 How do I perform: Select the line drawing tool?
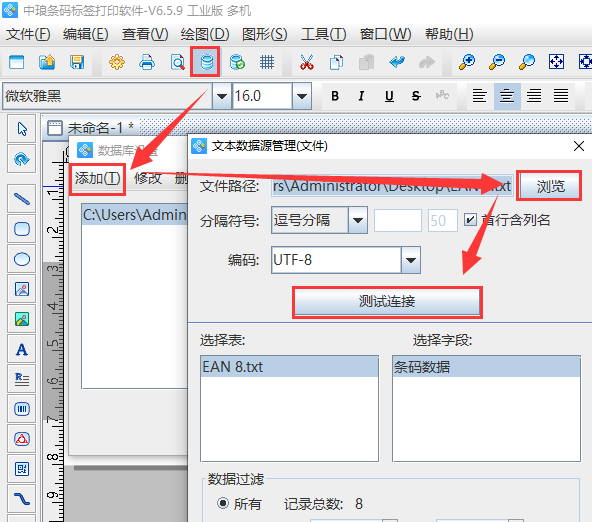click(22, 199)
